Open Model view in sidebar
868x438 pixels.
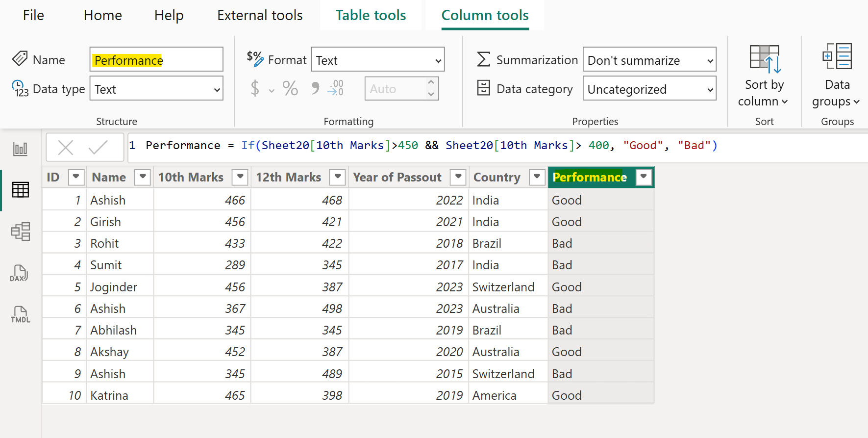coord(20,231)
